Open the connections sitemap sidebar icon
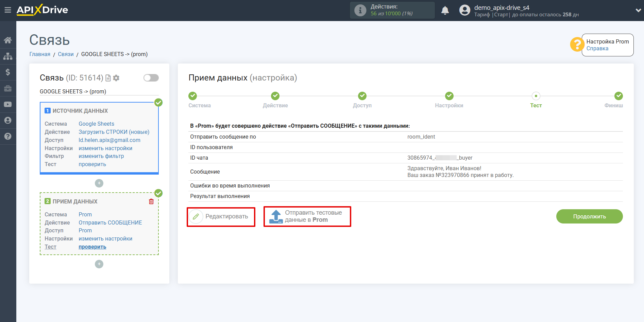 8,56
